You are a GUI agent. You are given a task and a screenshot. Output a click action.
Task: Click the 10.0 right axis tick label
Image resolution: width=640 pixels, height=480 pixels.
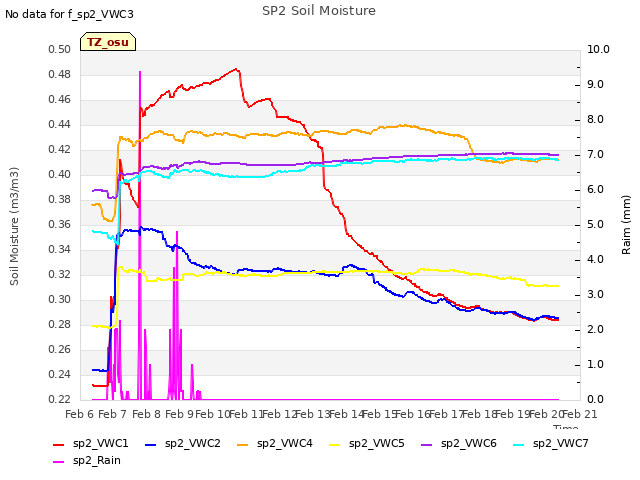pyautogui.click(x=598, y=49)
